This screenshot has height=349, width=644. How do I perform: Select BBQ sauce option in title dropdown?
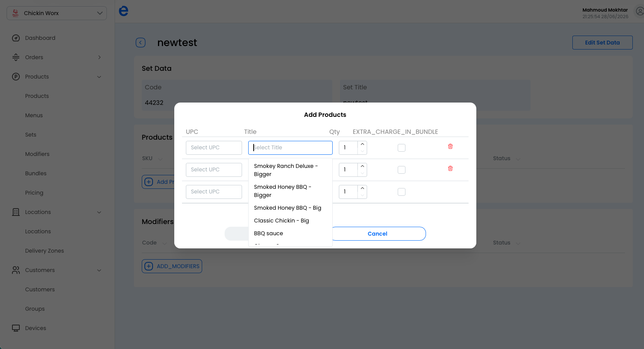click(x=268, y=233)
